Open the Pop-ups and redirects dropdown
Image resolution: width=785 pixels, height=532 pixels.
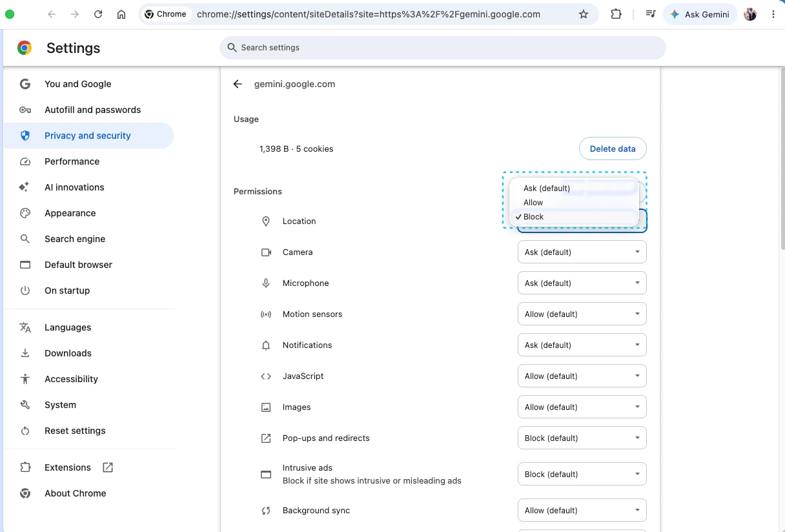click(x=582, y=438)
